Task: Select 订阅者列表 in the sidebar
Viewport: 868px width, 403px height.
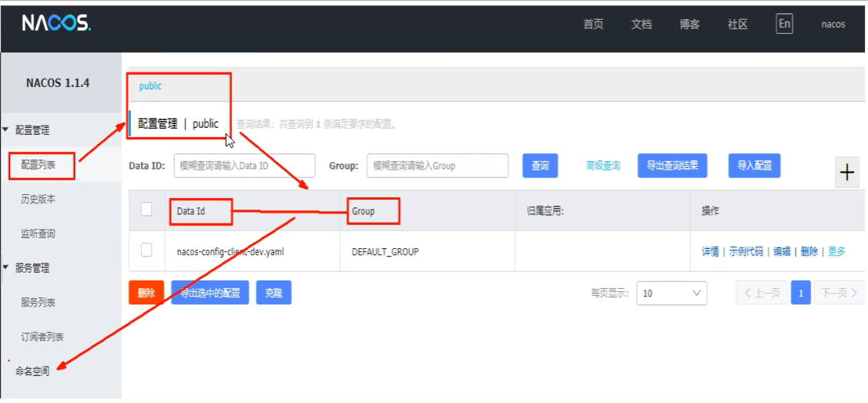Action: (42, 338)
